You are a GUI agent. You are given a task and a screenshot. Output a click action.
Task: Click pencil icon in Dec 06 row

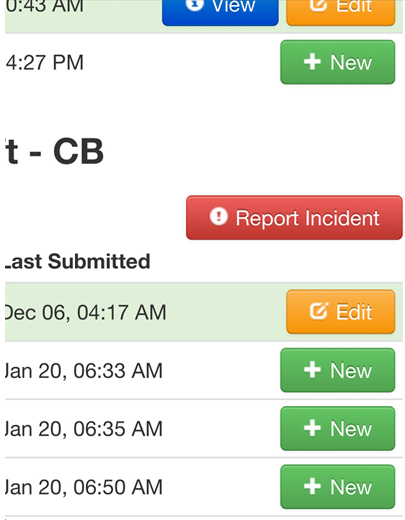(319, 311)
